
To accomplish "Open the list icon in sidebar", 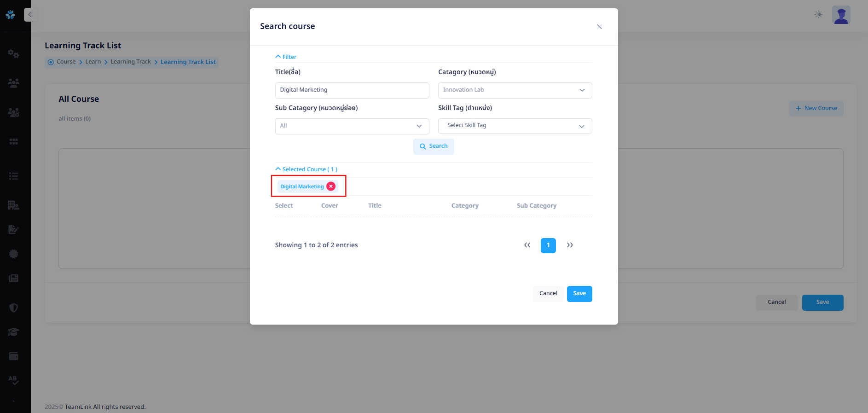I will coord(13,176).
